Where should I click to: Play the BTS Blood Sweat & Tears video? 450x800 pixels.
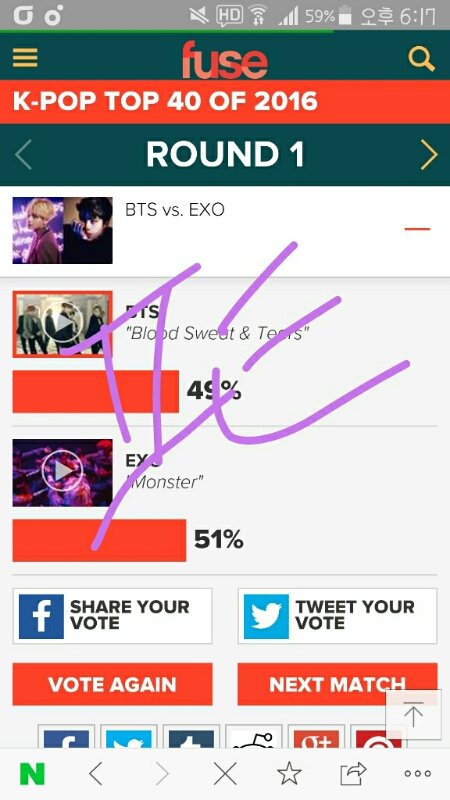pyautogui.click(x=62, y=324)
